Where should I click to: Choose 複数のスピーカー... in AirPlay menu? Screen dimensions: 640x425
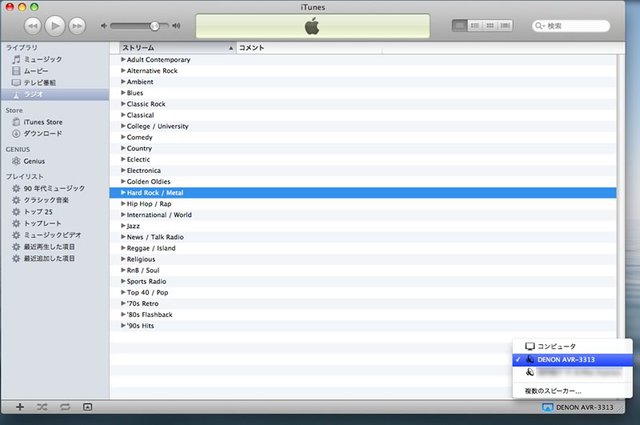[572, 391]
